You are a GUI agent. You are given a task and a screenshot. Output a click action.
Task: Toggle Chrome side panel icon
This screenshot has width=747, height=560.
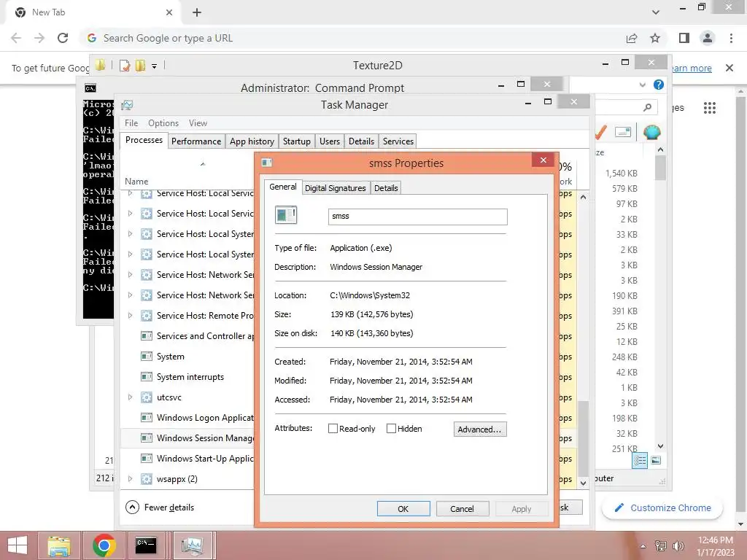[x=684, y=38]
